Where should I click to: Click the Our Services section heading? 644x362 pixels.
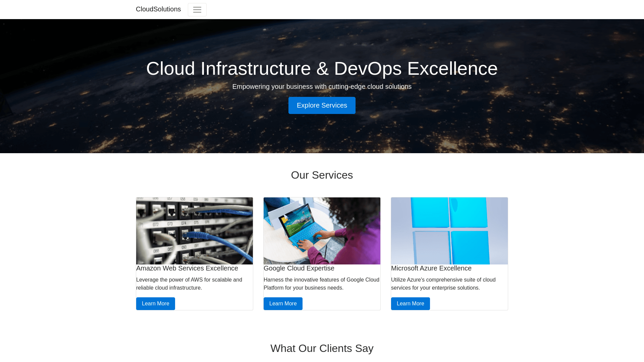322,175
